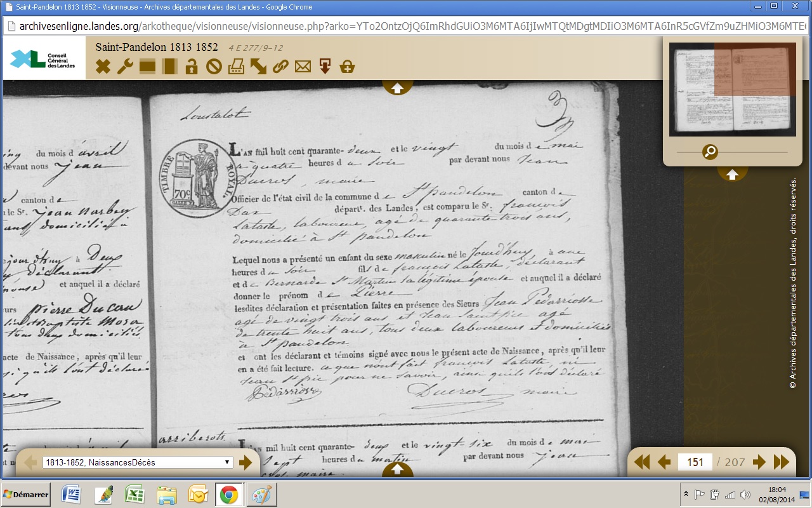Fit the image to width
This screenshot has width=812, height=508.
148,66
